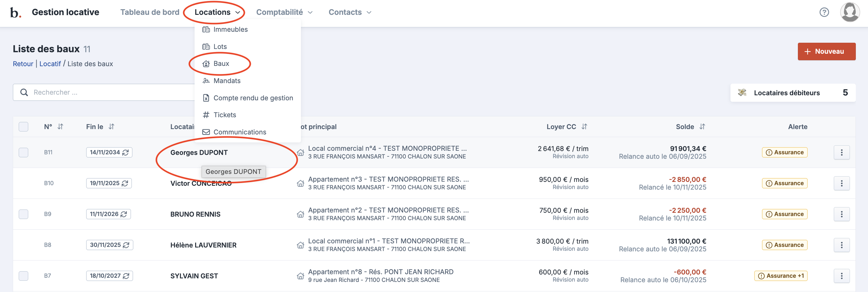Image resolution: width=868 pixels, height=292 pixels.
Task: Expand the Comptabilité dropdown
Action: [284, 12]
